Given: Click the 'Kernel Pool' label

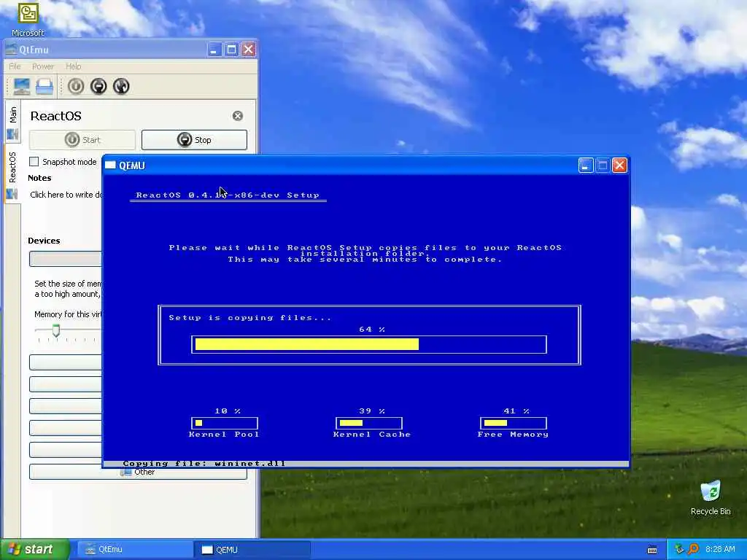Looking at the screenshot, I should pyautogui.click(x=224, y=435).
